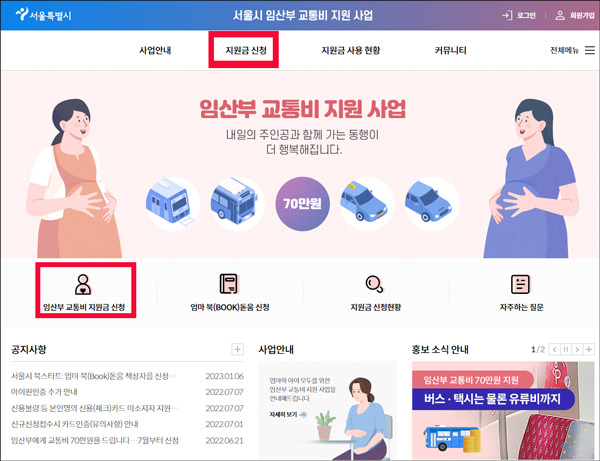Click the 로그인 login icon
This screenshot has width=600, height=461.
click(x=507, y=15)
